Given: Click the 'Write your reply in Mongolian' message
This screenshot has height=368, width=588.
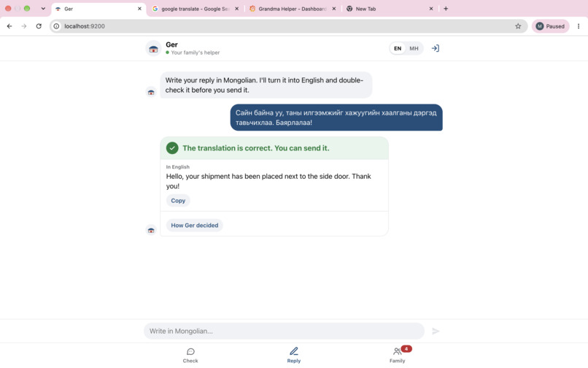Looking at the screenshot, I should tap(266, 85).
